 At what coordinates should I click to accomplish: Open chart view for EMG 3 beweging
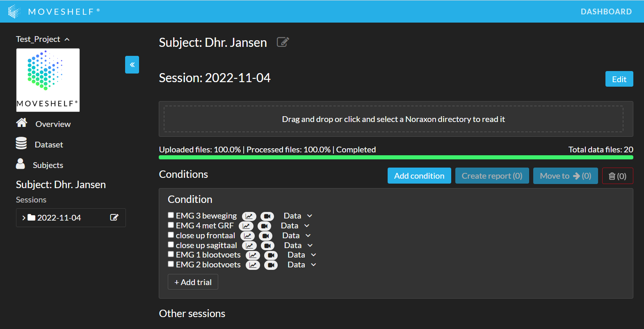(x=249, y=216)
